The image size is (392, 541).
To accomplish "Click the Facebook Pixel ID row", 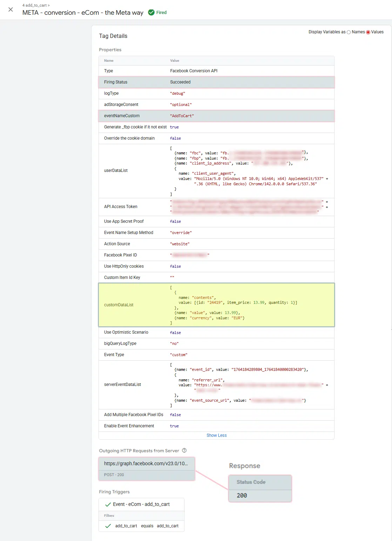I will coord(216,255).
